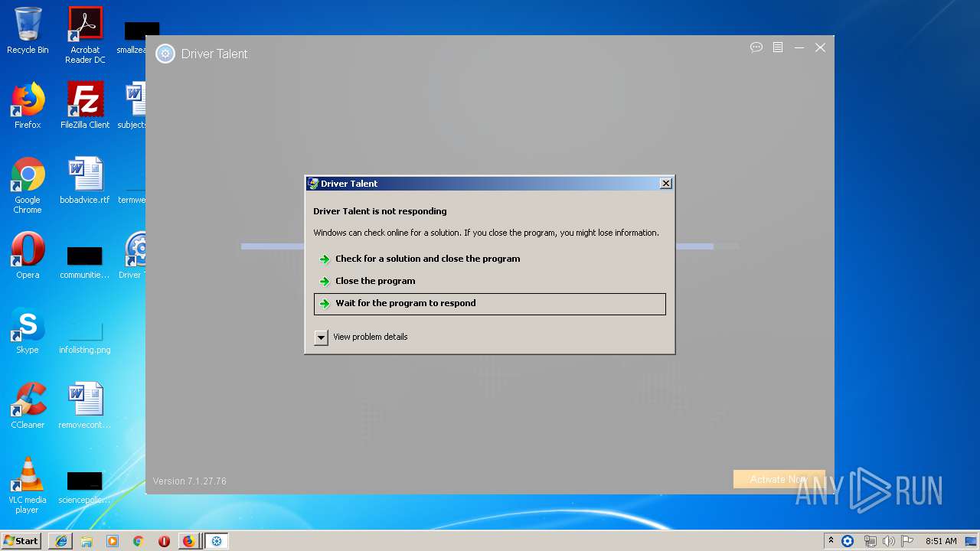The width and height of the screenshot is (980, 551).
Task: Open network tray icon
Action: pos(870,541)
